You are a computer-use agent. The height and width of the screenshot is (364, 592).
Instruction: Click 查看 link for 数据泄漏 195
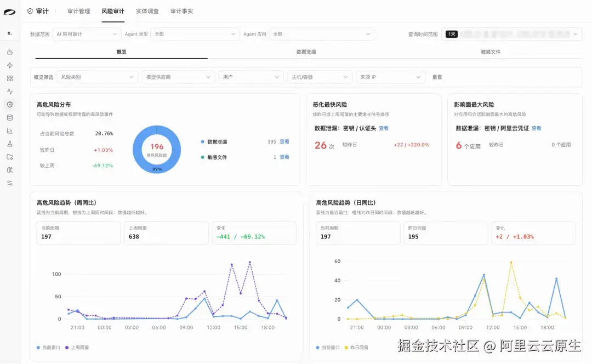coord(284,141)
